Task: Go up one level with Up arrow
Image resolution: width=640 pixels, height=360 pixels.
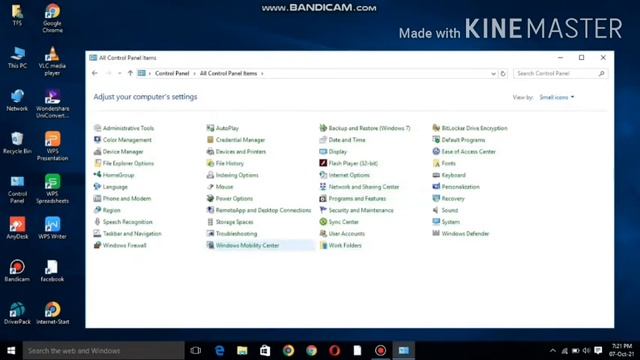Action: coord(130,73)
